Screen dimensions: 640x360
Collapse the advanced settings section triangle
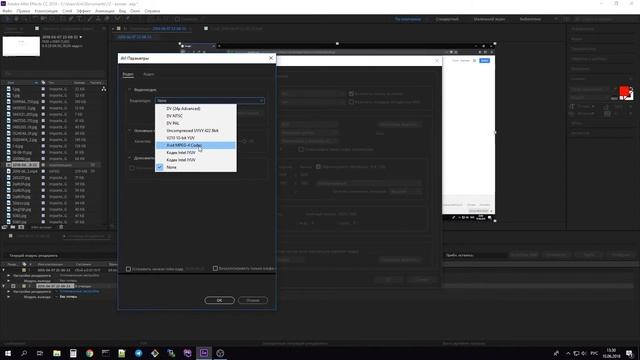pyautogui.click(x=130, y=158)
